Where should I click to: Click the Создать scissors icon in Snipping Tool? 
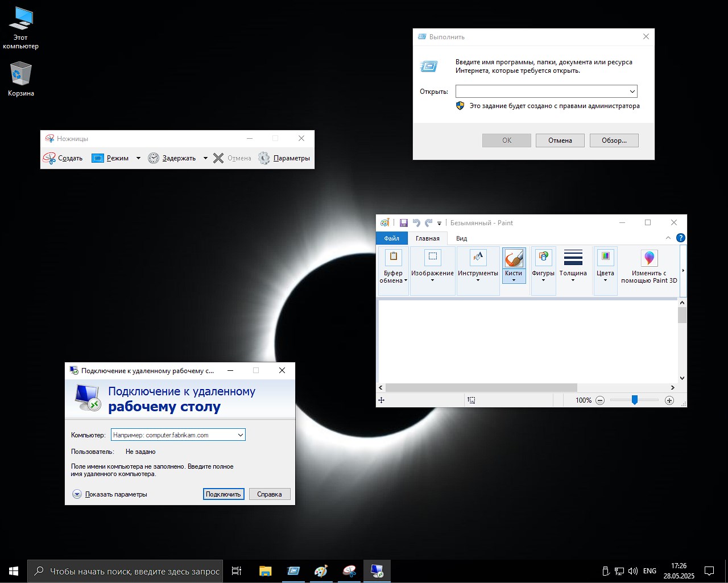tap(50, 158)
